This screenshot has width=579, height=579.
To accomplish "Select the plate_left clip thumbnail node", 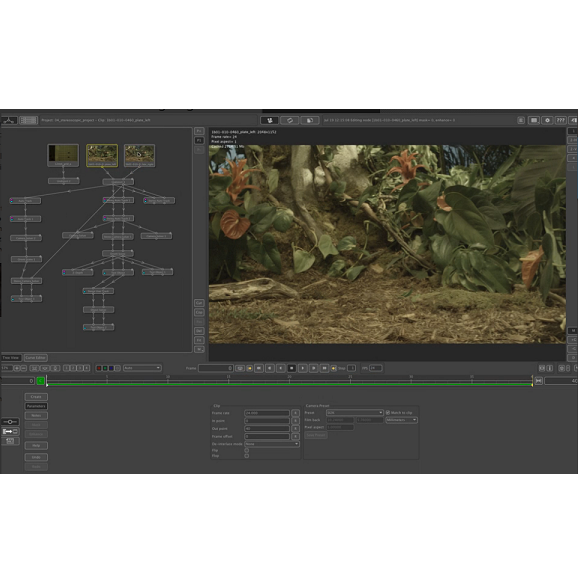I will [x=102, y=155].
